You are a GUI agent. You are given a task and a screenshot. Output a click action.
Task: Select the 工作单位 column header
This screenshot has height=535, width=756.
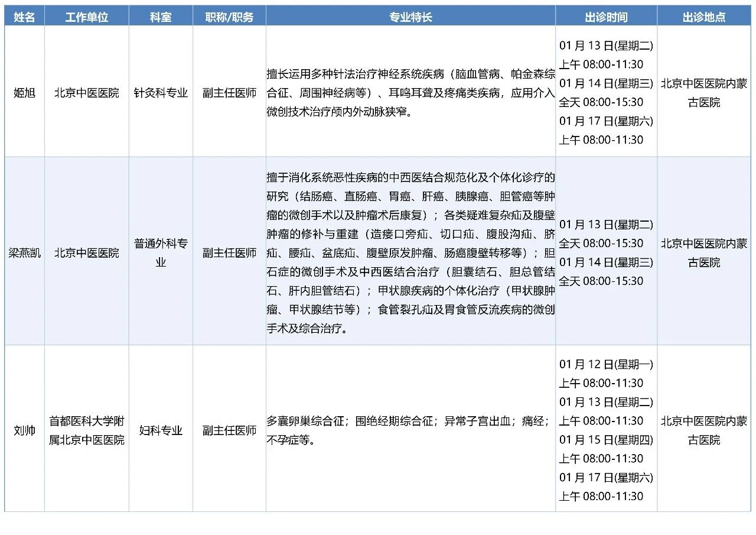tap(87, 17)
